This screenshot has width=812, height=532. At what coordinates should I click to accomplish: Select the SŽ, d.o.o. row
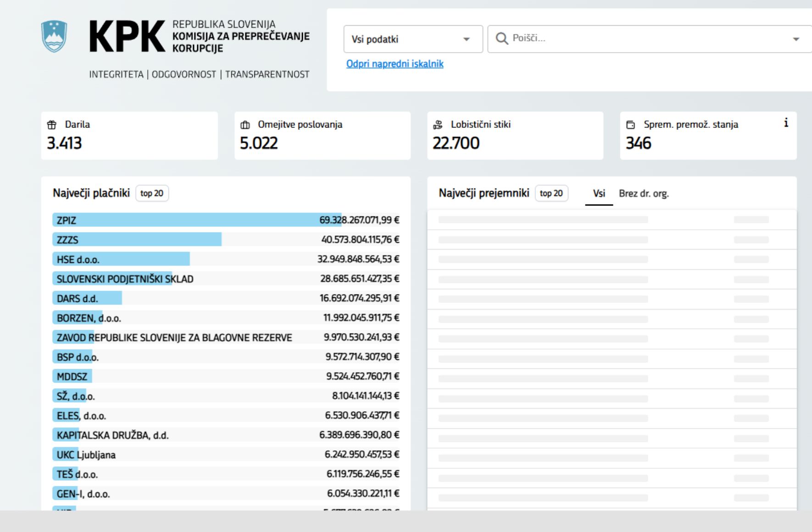click(x=226, y=396)
